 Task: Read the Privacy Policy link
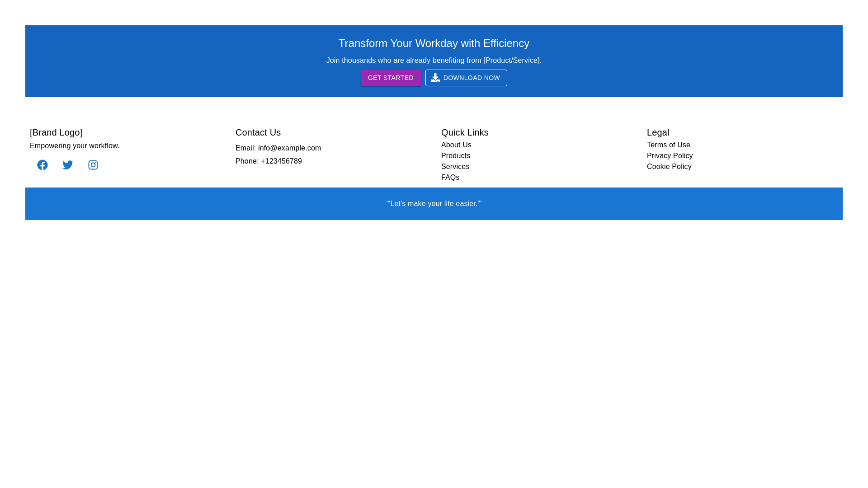(x=670, y=156)
